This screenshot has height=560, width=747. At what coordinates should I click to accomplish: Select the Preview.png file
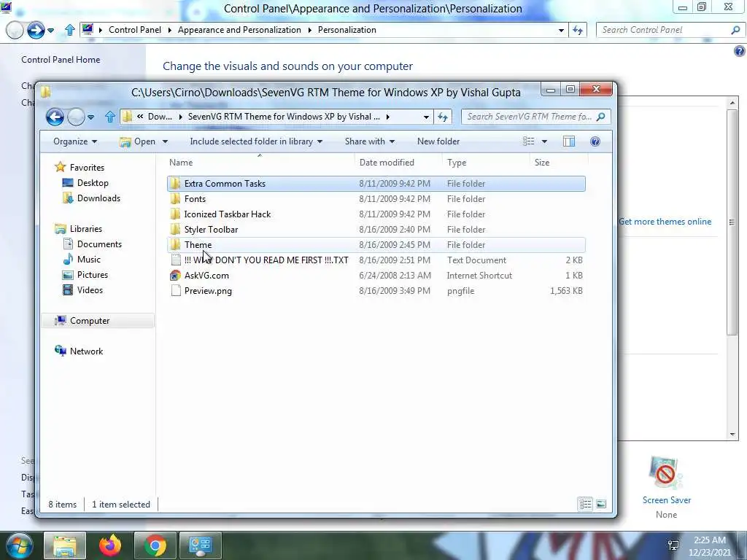click(x=376, y=290)
